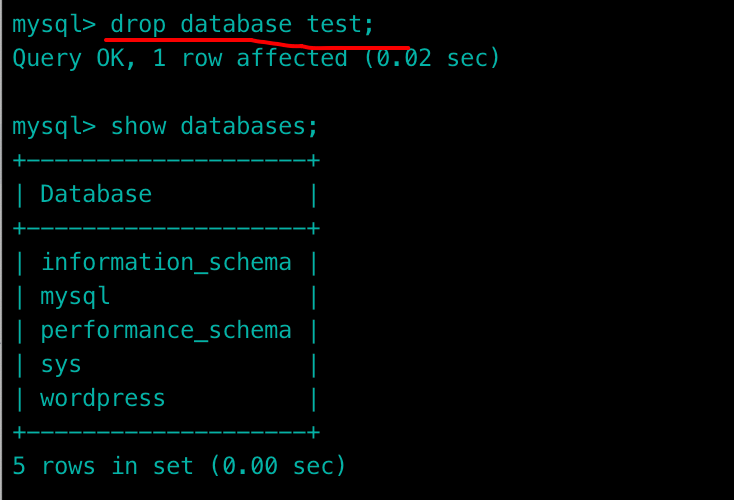Image resolution: width=734 pixels, height=500 pixels.
Task: Click the "Database" column header
Action: [x=96, y=194]
